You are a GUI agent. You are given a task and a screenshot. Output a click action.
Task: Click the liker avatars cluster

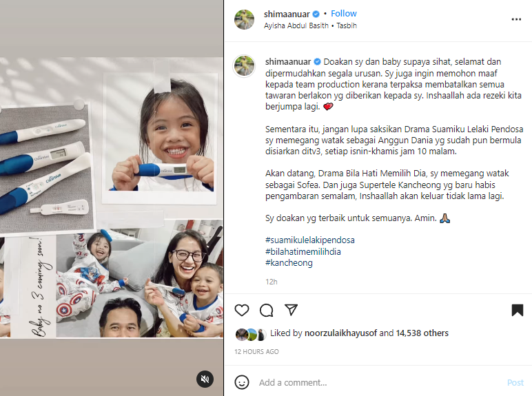pos(251,335)
